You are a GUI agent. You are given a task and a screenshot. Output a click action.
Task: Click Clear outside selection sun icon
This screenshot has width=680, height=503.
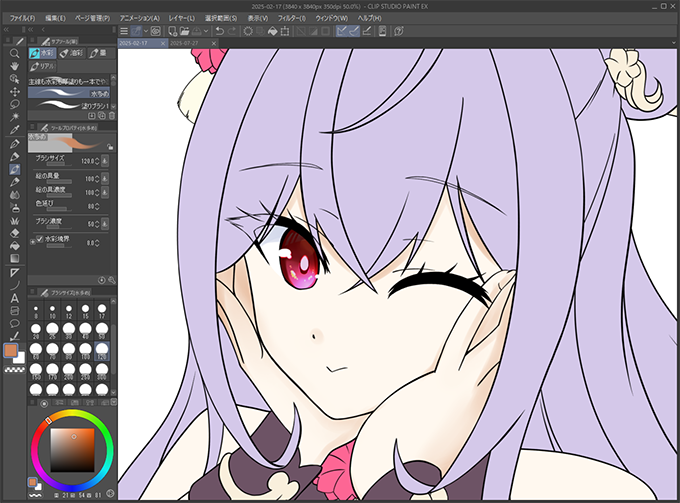point(248,31)
